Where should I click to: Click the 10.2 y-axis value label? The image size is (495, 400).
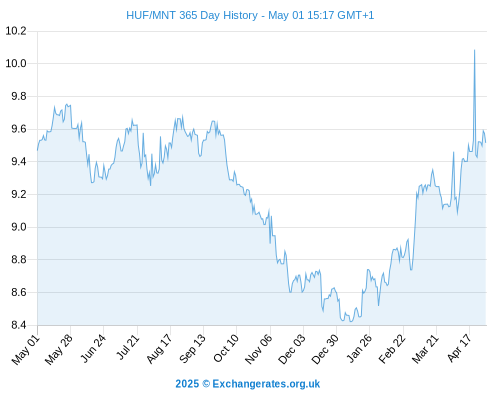coord(16,31)
